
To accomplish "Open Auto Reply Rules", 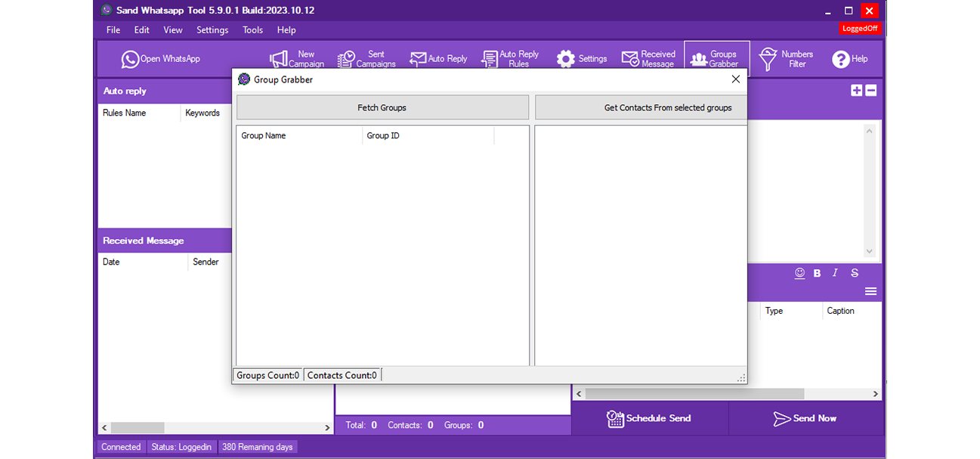I will pyautogui.click(x=510, y=59).
